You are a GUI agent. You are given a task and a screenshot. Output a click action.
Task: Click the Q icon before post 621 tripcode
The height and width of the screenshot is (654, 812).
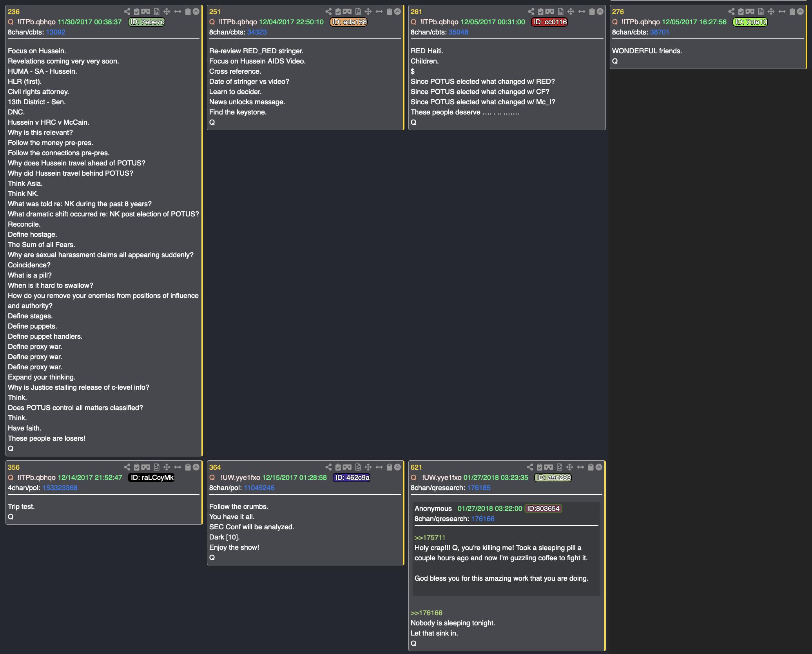tap(413, 478)
